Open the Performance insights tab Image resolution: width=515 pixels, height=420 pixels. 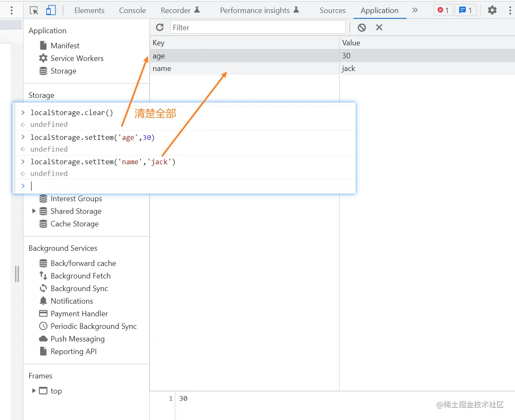point(259,10)
